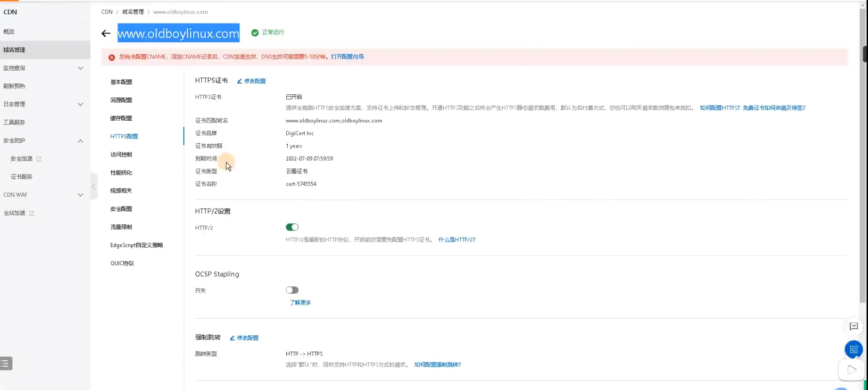The image size is (868, 390).
Task: Click 修改配置 link for 强制跳转
Action: tap(247, 338)
